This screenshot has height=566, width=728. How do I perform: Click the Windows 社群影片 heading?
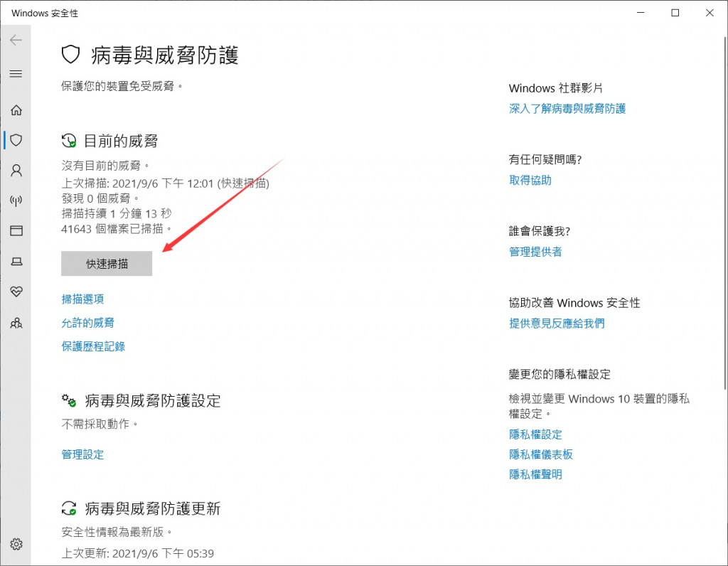[556, 87]
